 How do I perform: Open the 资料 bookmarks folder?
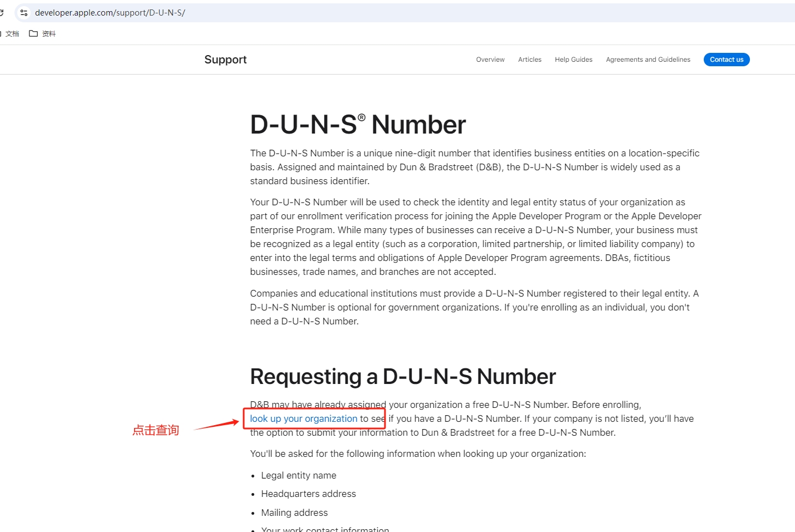pos(42,33)
